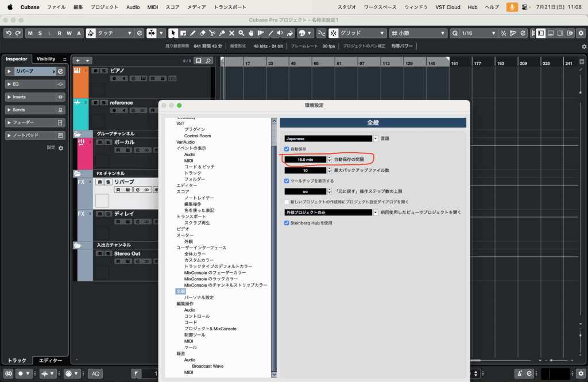Open the Japanese language dropdown
Viewport: 588px width, 382px height.
(376, 138)
